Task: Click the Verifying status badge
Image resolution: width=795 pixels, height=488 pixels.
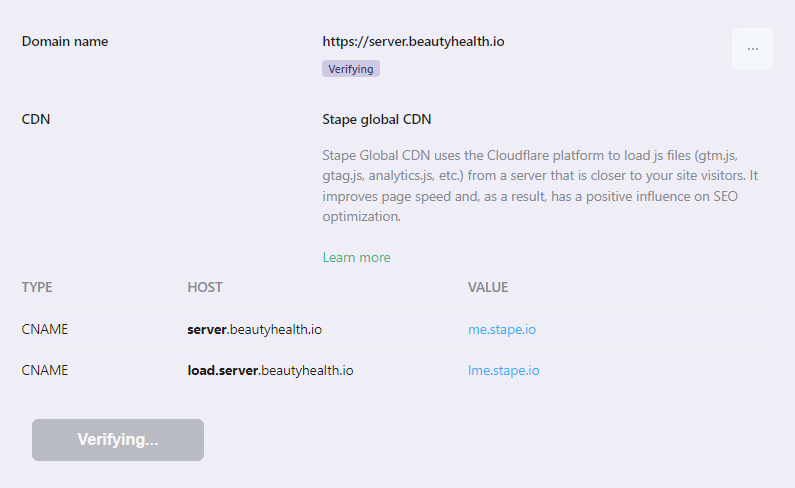Action: point(351,68)
